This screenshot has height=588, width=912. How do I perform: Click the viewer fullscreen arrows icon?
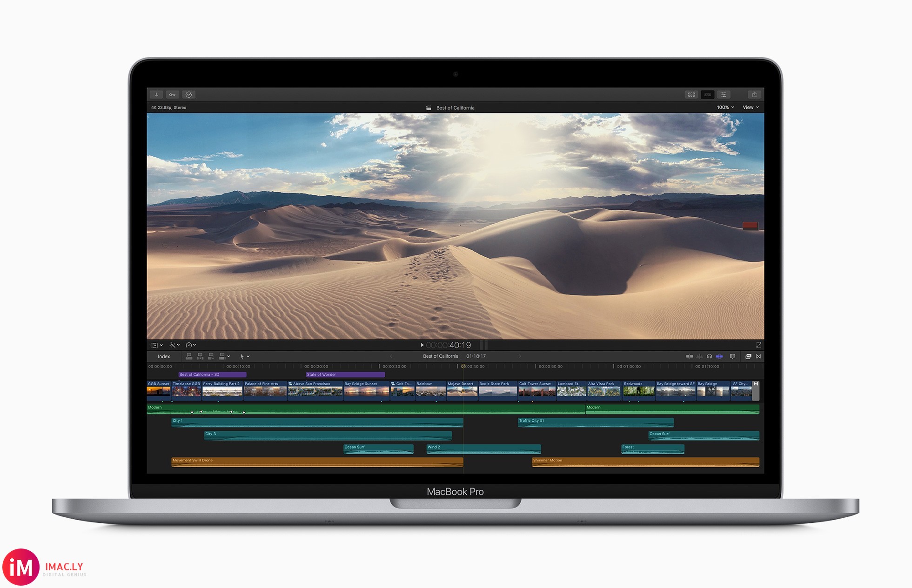point(758,345)
